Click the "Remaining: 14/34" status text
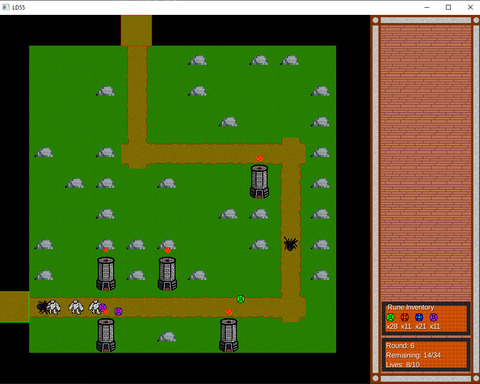The image size is (480, 384). click(413, 355)
